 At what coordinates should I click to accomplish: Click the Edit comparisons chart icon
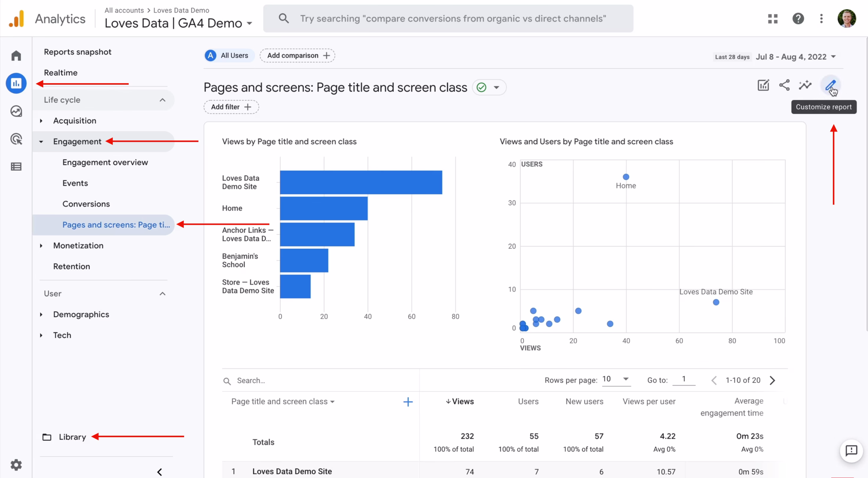[x=763, y=85]
